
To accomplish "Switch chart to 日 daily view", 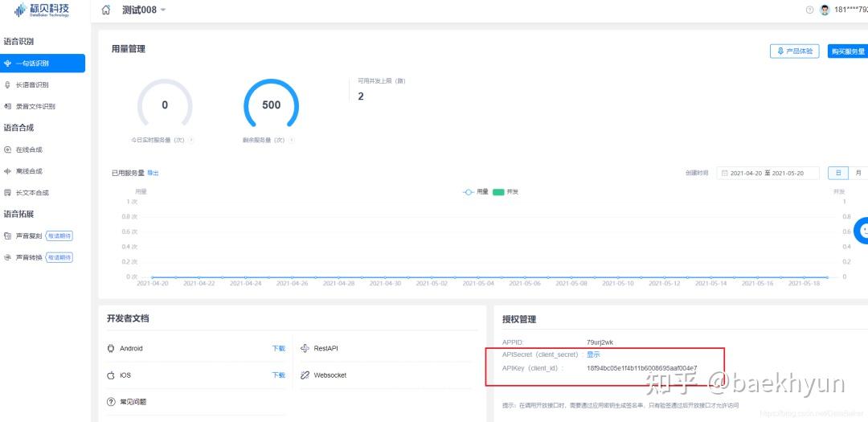I will (838, 174).
